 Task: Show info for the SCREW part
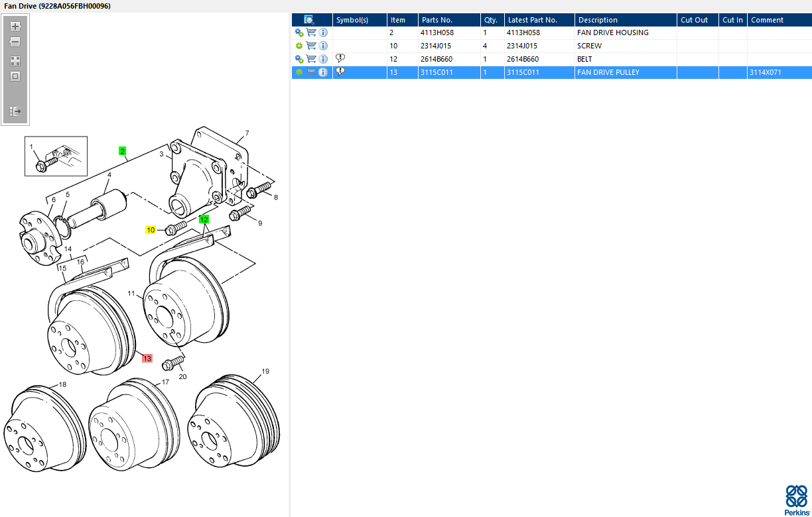(323, 46)
